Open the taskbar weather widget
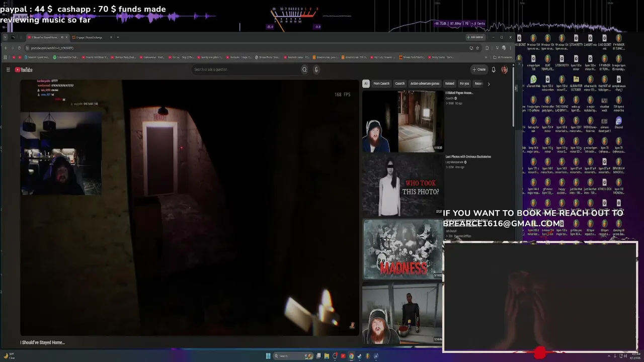644x362 pixels. tap(9, 356)
